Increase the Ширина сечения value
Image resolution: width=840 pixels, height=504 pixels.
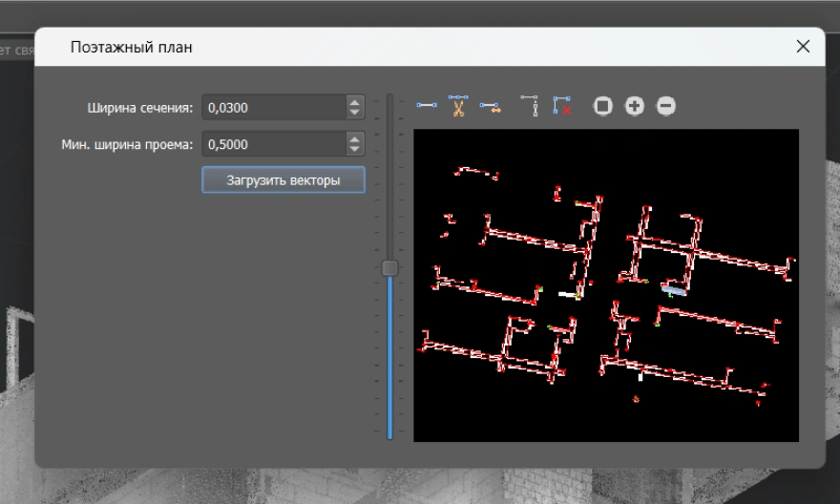(x=355, y=102)
